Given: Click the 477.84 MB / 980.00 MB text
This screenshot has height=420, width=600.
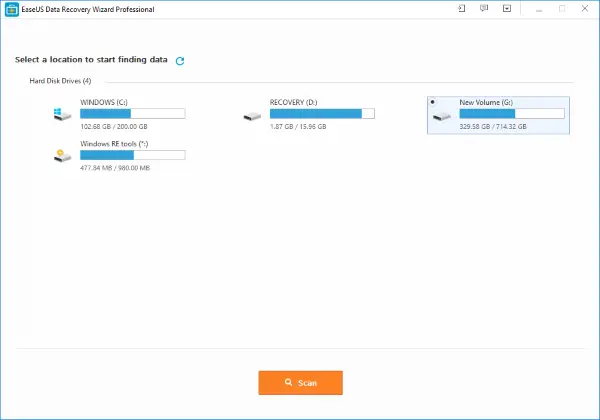Looking at the screenshot, I should pos(115,168).
